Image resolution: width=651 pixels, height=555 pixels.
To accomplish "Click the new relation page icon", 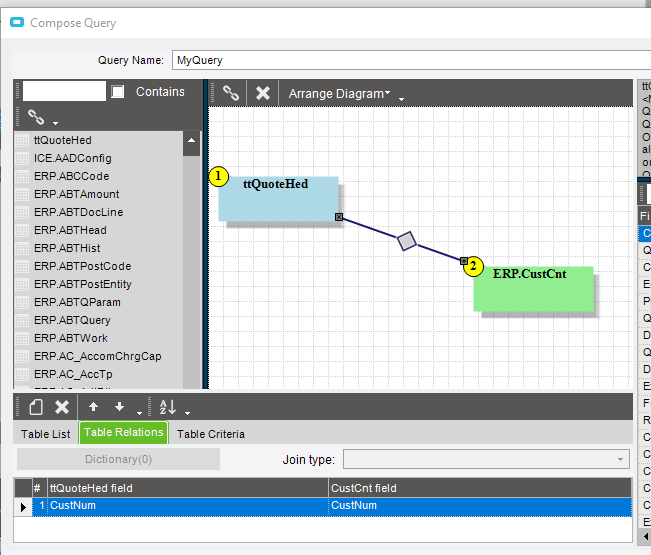I will tap(36, 407).
